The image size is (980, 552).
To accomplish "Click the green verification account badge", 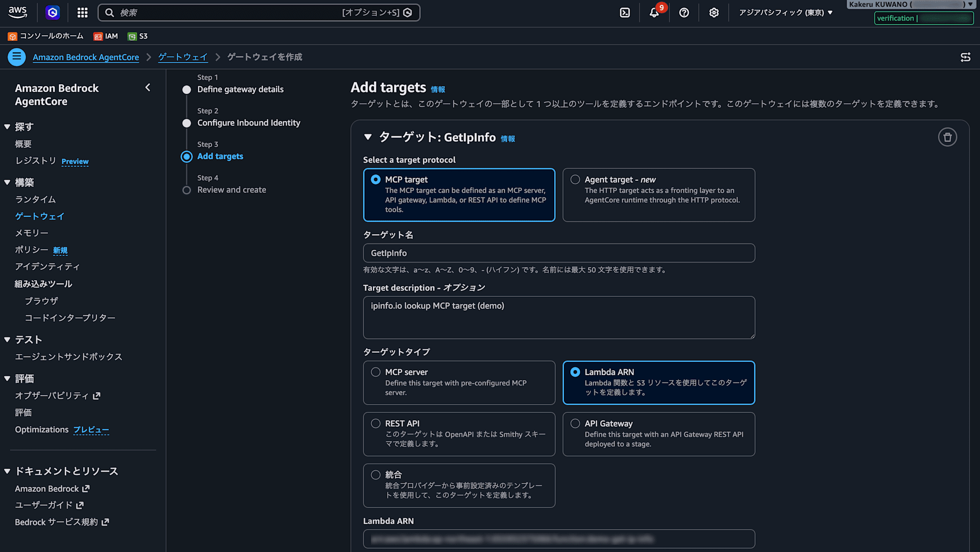I will [x=924, y=18].
